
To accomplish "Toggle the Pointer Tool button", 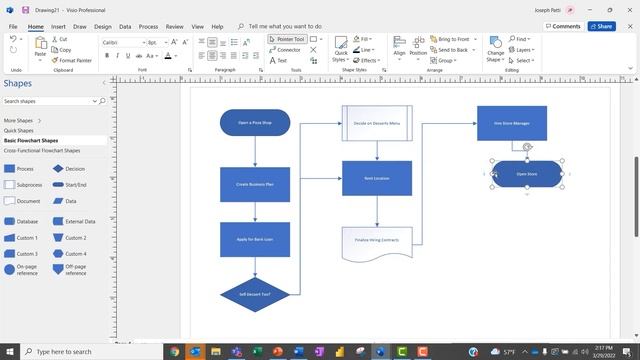I will (x=287, y=39).
